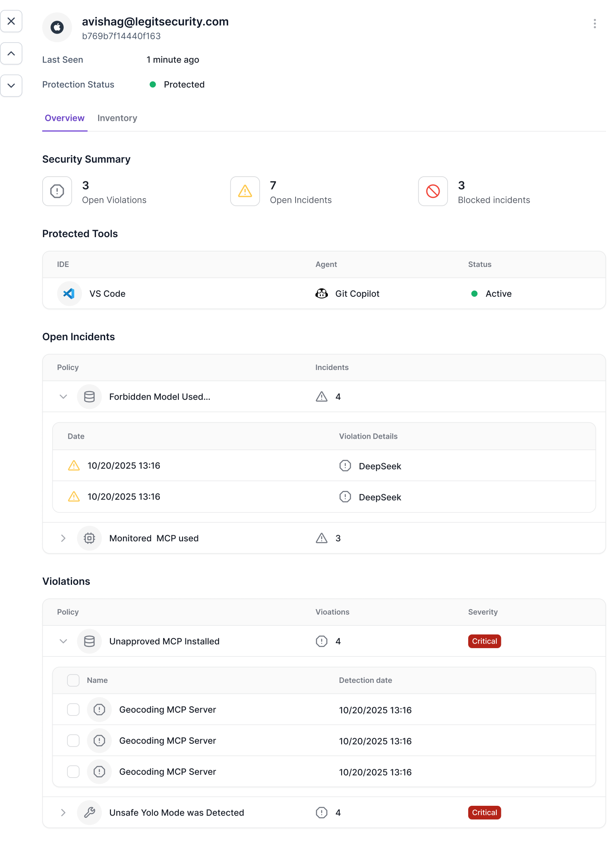
Task: Click the VS Code IDE icon
Action: 69,294
